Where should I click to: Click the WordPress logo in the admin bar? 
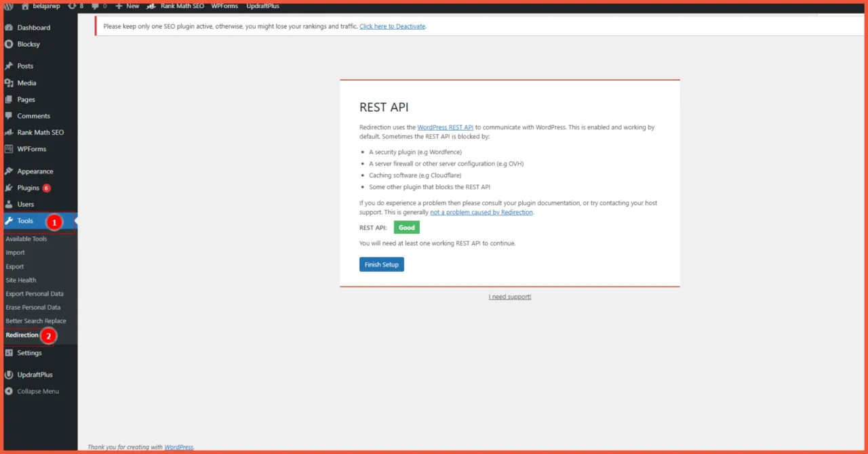pyautogui.click(x=7, y=6)
